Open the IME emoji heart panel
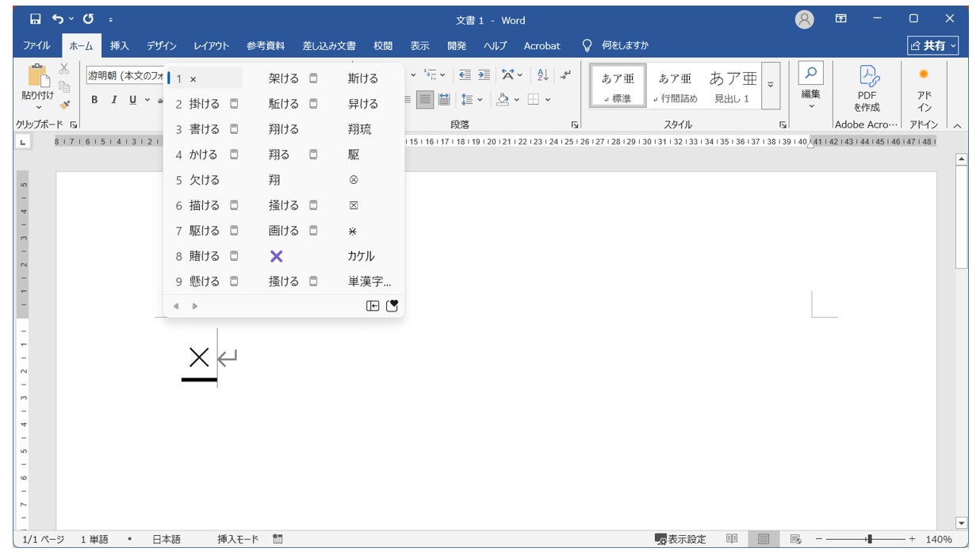Viewport: 980px width, 555px height. [x=392, y=306]
